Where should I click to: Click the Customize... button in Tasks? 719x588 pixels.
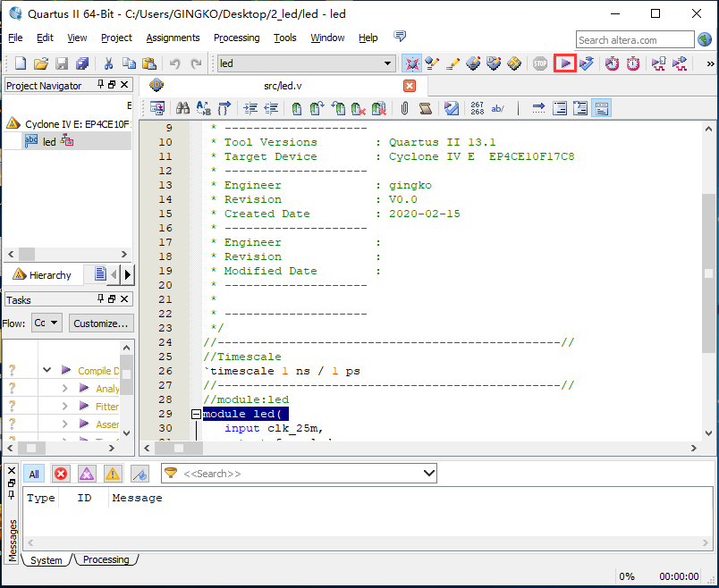click(101, 323)
